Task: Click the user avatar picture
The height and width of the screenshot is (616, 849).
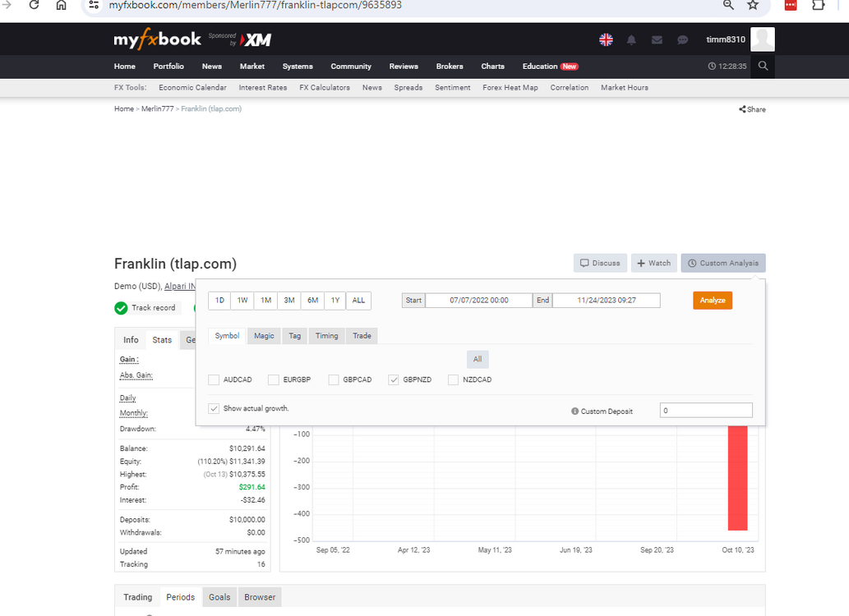Action: pyautogui.click(x=763, y=39)
